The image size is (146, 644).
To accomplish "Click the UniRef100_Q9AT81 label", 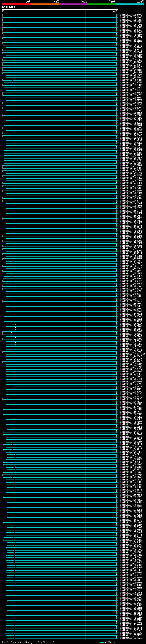I will [131, 70].
